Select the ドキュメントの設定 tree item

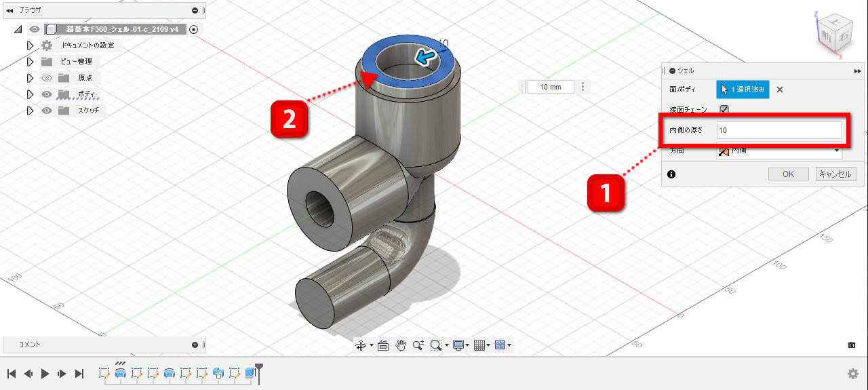coord(87,45)
